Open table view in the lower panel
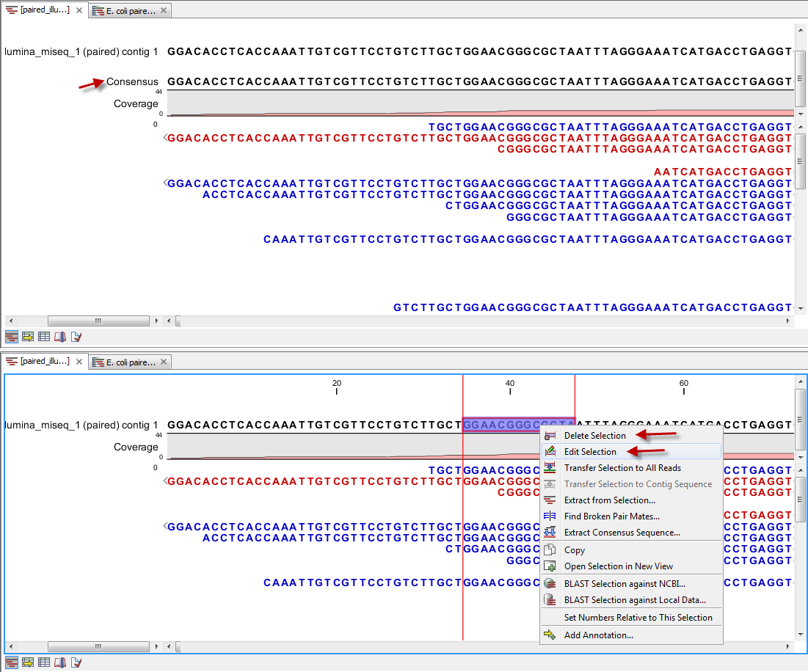This screenshot has width=808, height=672. coord(43,661)
